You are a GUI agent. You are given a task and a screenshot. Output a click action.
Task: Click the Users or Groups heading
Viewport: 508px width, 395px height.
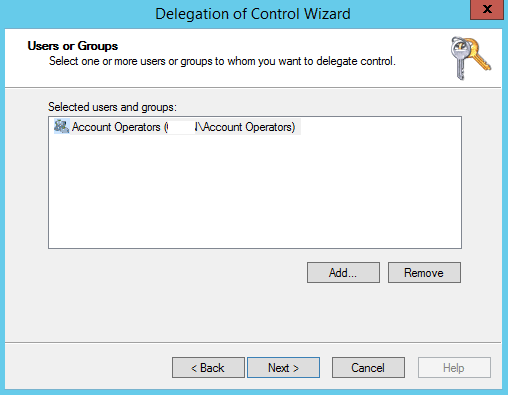(73, 46)
